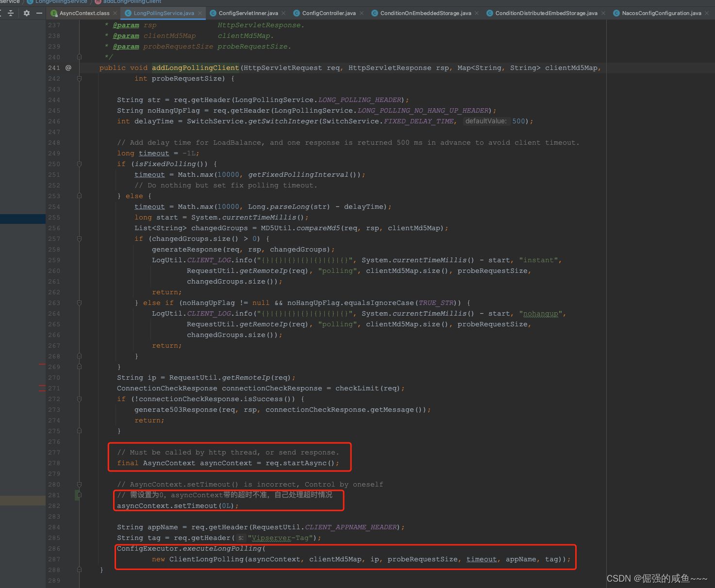Click the collapse-all icon left of the gear
Image resolution: width=715 pixels, height=588 pixels.
11,13
